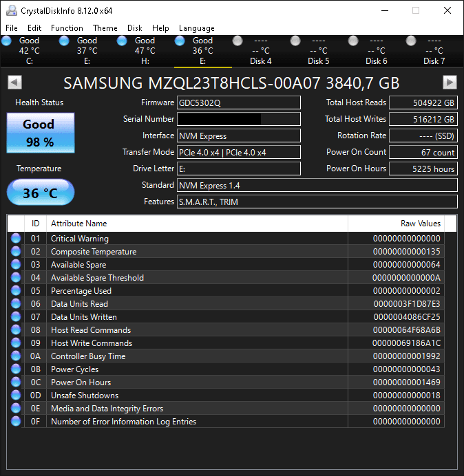Click the status orb for Data Units Read
Screen dimensions: 464x476
[x=16, y=303]
